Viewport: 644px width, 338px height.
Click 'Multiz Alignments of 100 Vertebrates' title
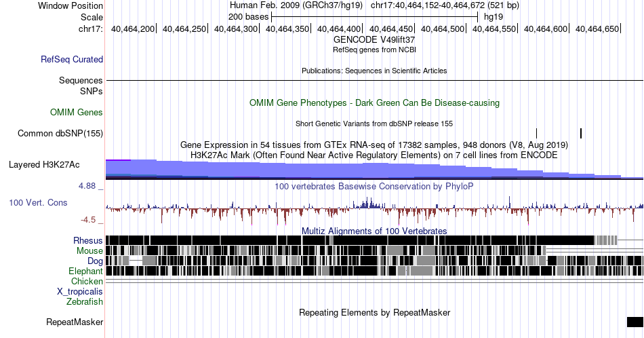tap(374, 231)
